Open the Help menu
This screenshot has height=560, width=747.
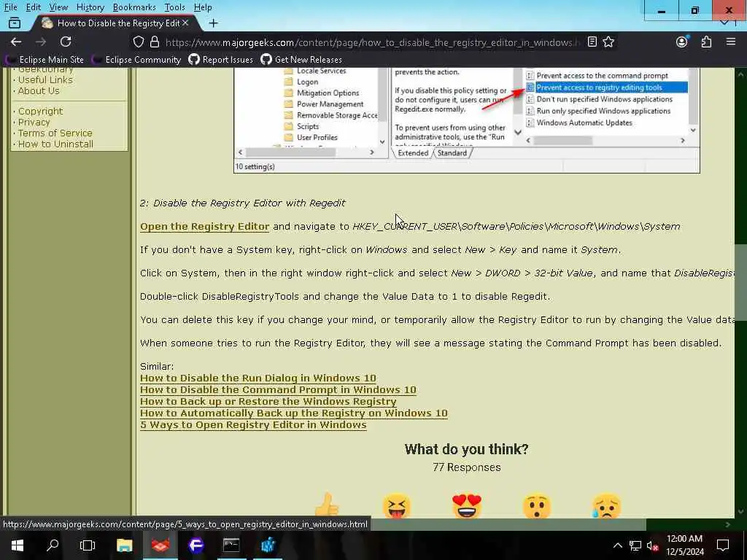[203, 7]
